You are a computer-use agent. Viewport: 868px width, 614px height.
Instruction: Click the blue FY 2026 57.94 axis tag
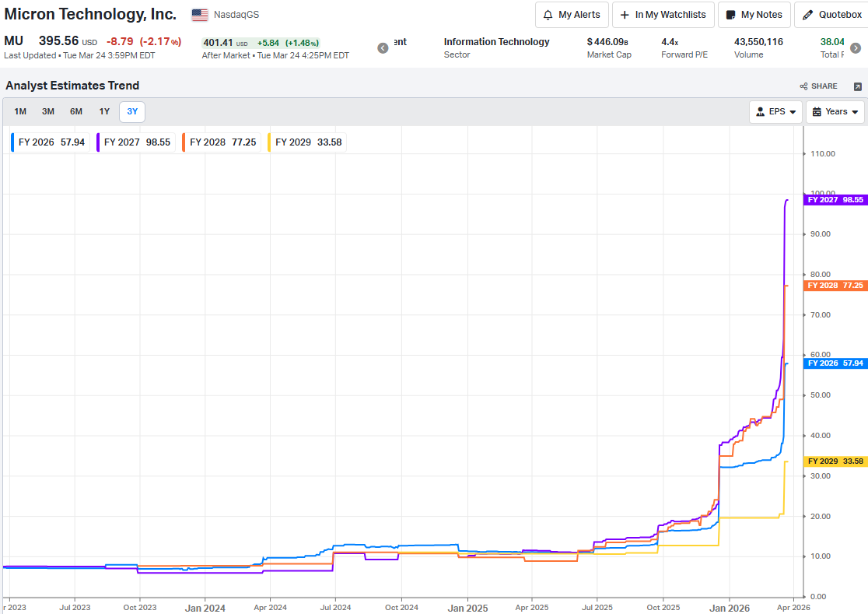[x=835, y=363]
